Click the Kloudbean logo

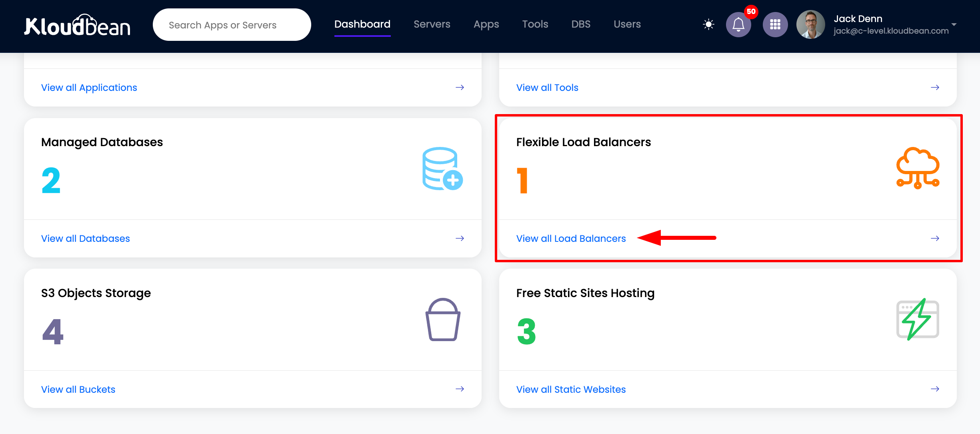coord(77,25)
